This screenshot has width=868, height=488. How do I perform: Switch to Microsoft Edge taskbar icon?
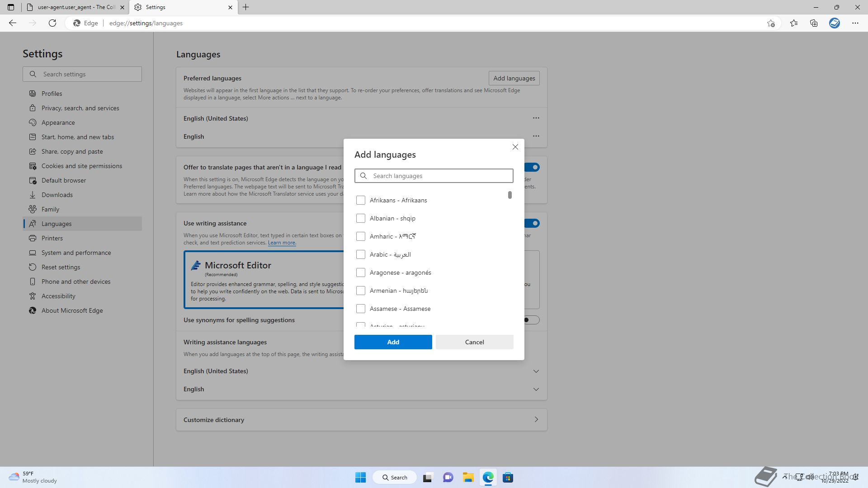488,477
